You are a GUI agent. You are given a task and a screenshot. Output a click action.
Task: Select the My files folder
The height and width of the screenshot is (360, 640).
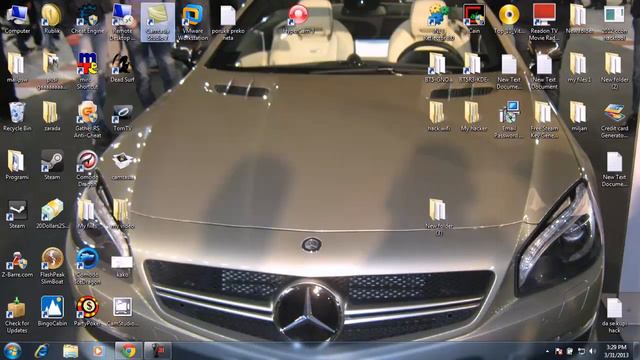pos(87,213)
